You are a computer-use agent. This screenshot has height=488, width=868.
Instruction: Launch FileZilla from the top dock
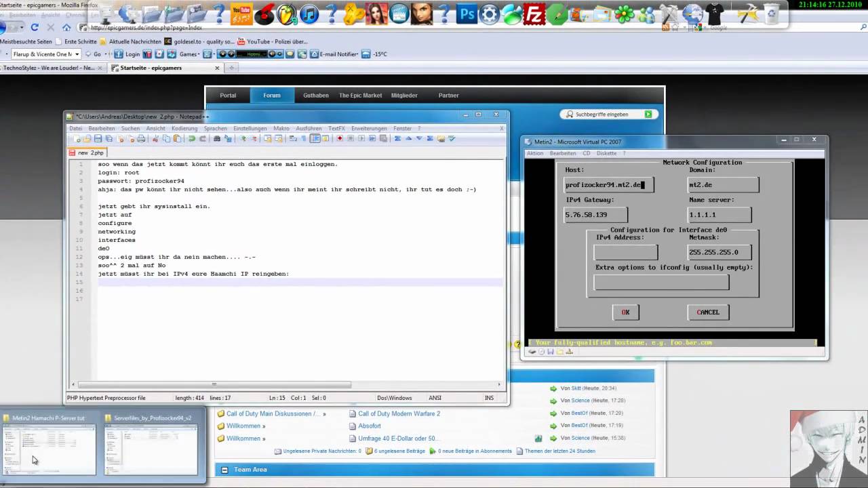click(x=534, y=14)
